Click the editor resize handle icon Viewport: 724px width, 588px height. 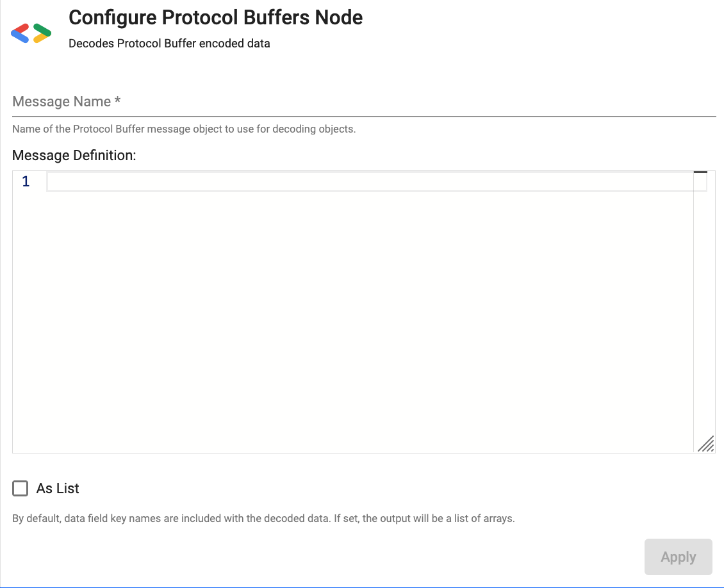tap(705, 444)
